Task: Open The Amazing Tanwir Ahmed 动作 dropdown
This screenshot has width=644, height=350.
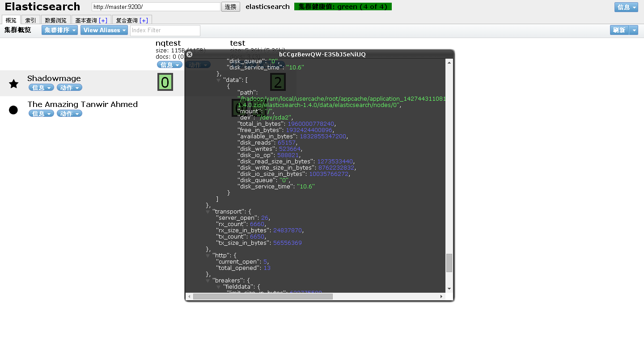Action: pos(69,114)
